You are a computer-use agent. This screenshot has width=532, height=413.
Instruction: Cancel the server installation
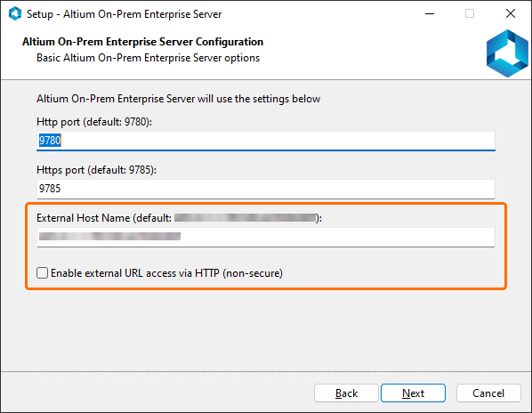click(488, 393)
